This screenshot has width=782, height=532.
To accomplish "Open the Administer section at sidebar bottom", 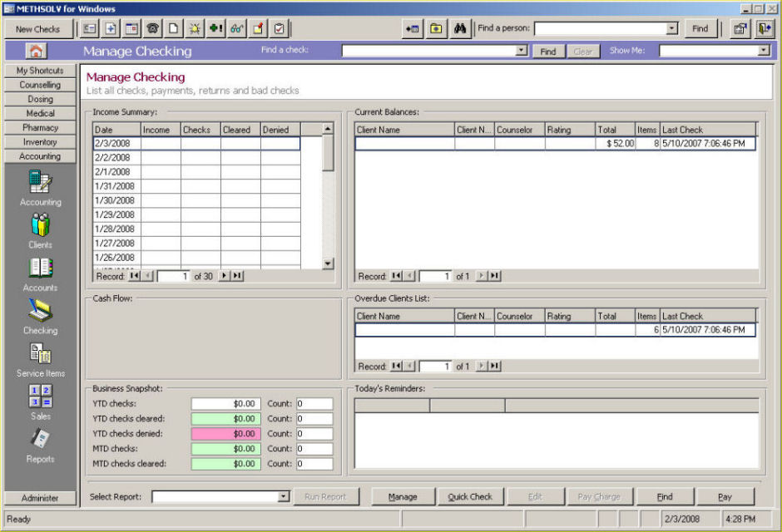I will pyautogui.click(x=40, y=498).
